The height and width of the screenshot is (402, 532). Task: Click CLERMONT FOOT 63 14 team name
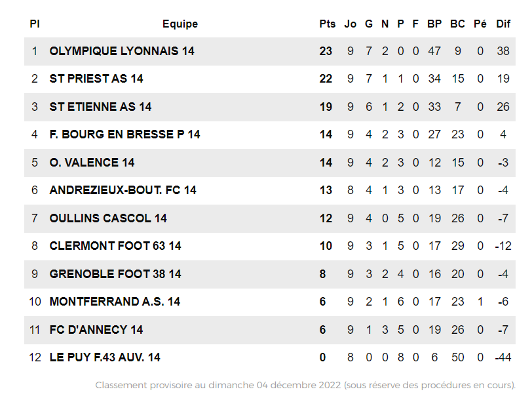point(115,246)
